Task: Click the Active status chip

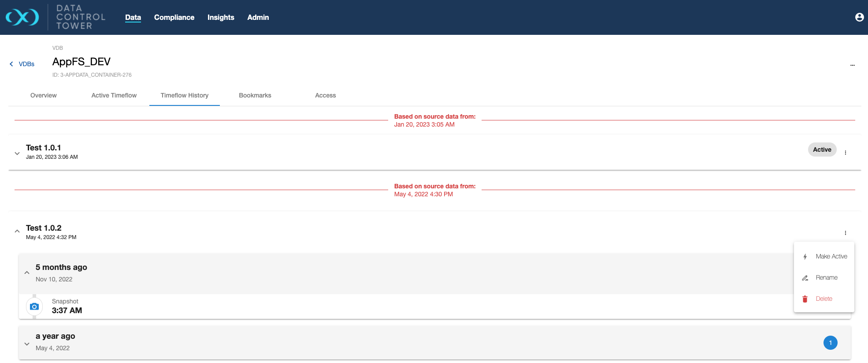Action: (x=822, y=150)
